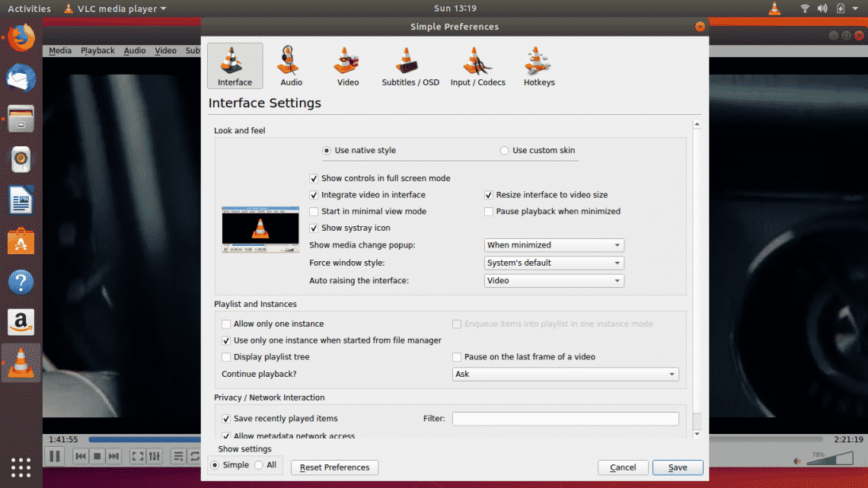Toggle fullscreen button in VLC player
Image resolution: width=868 pixels, height=488 pixels.
point(137,457)
